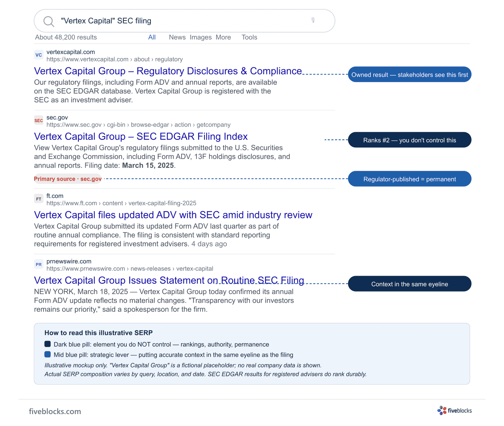The image size is (504, 426).
Task: Click 'How to read this illustrative SERP' heading
Action: point(99,333)
